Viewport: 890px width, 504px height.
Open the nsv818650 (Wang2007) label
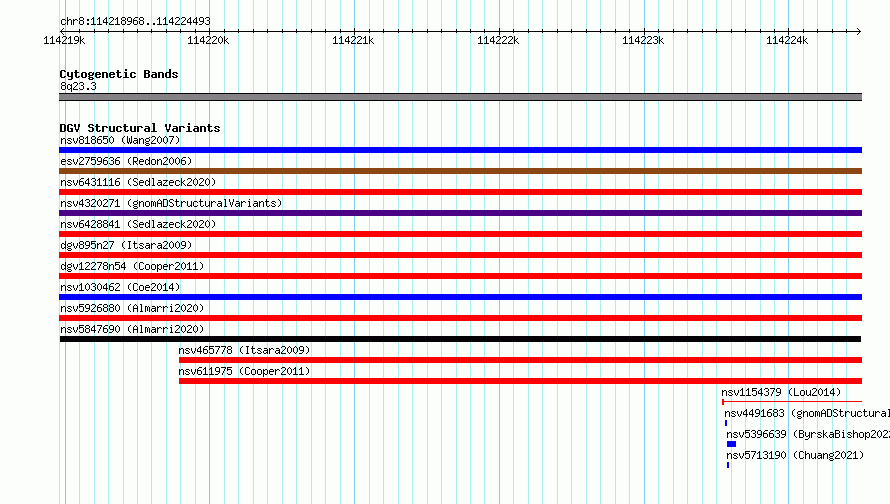pyautogui.click(x=120, y=140)
